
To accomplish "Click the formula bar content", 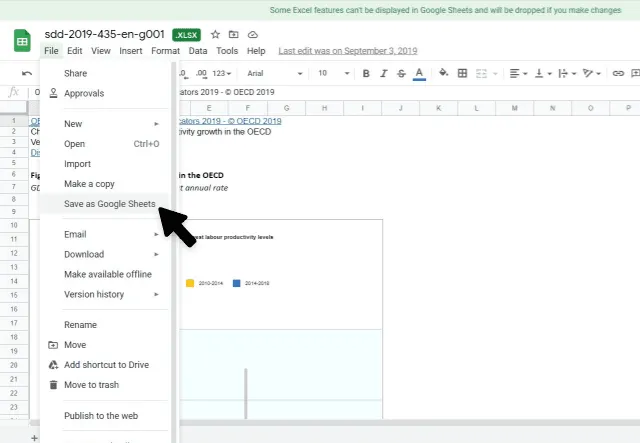I will pyautogui.click(x=227, y=92).
